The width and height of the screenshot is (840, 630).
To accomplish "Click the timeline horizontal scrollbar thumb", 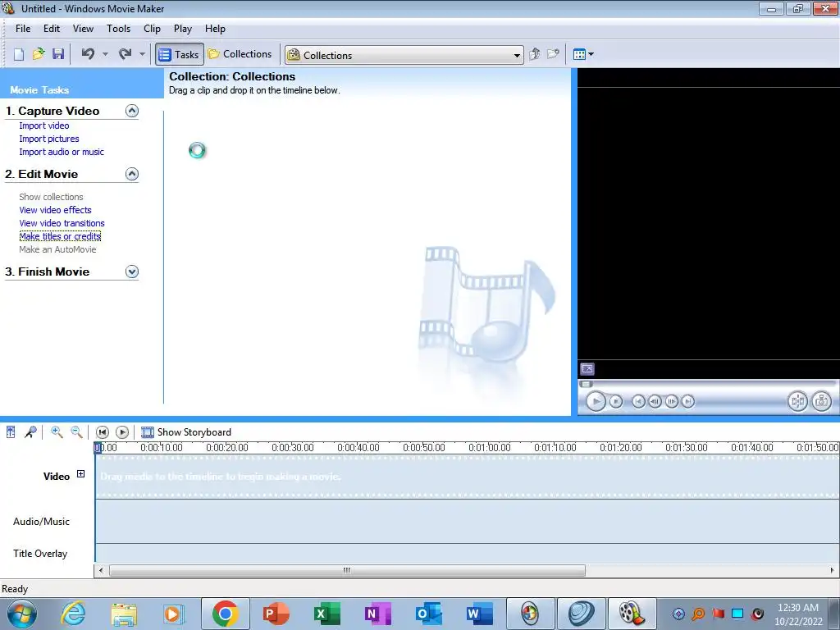I will pos(347,571).
